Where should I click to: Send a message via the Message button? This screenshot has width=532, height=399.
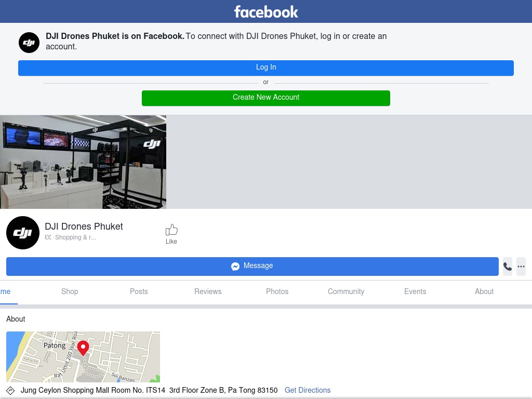coord(252,267)
